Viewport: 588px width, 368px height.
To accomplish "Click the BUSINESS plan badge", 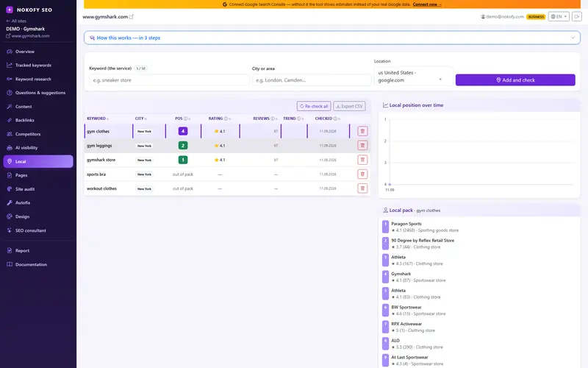I will tap(536, 16).
